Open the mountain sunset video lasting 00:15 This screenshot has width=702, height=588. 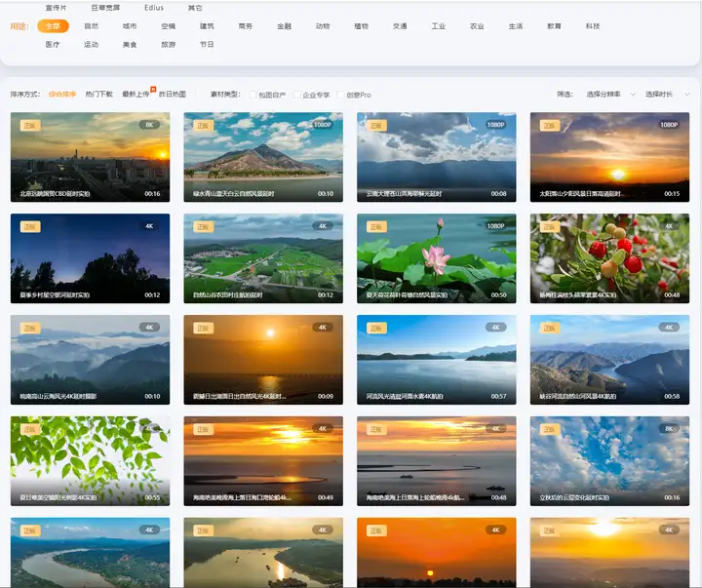[x=609, y=157]
